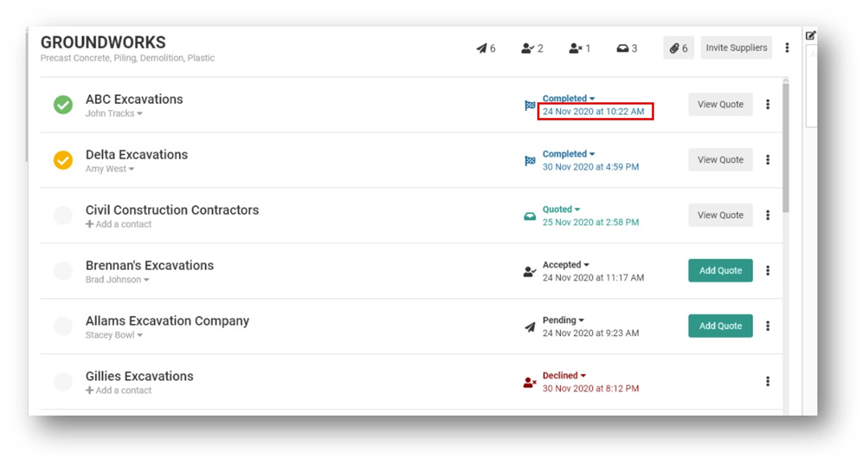Open the Groundworks header three-dot menu
Viewport: 868px width, 467px height.
pyautogui.click(x=787, y=48)
